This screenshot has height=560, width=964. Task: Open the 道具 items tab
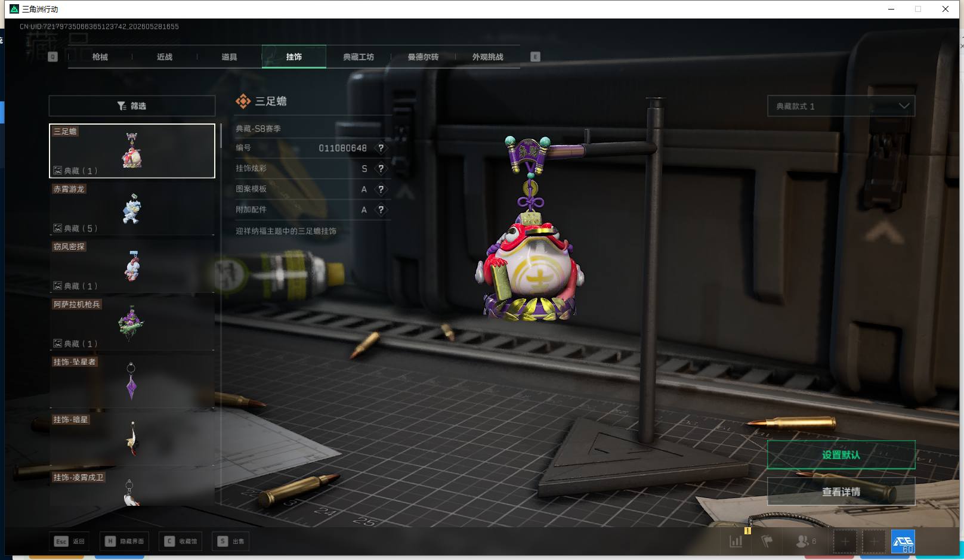tap(229, 57)
